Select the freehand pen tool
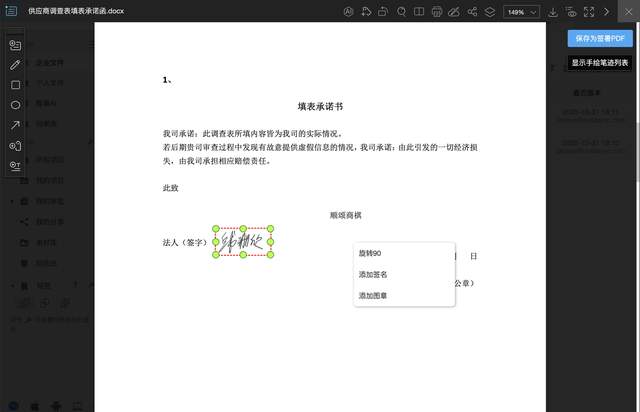Screen dimensions: 640x412 [15, 65]
